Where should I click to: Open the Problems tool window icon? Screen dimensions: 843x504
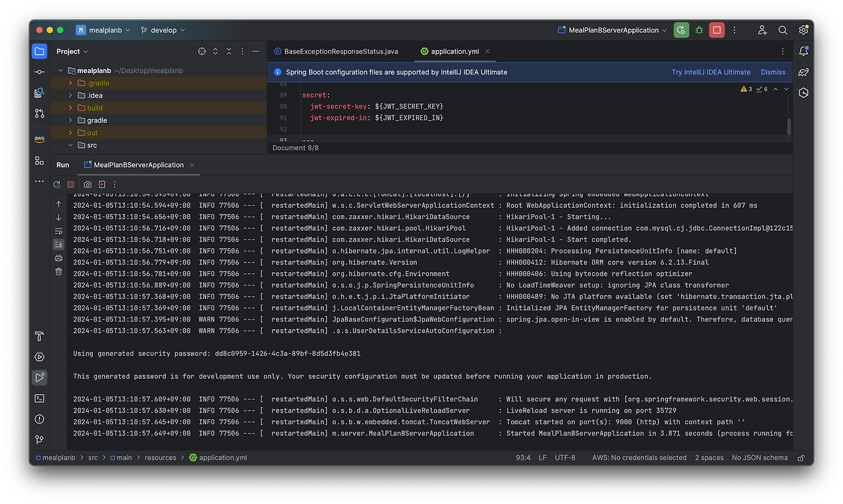tap(40, 419)
